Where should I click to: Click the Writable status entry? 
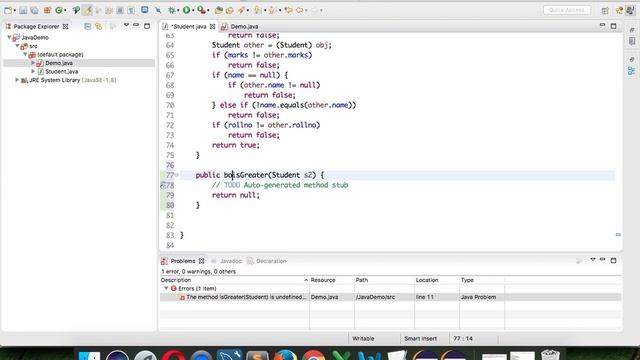pos(363,338)
